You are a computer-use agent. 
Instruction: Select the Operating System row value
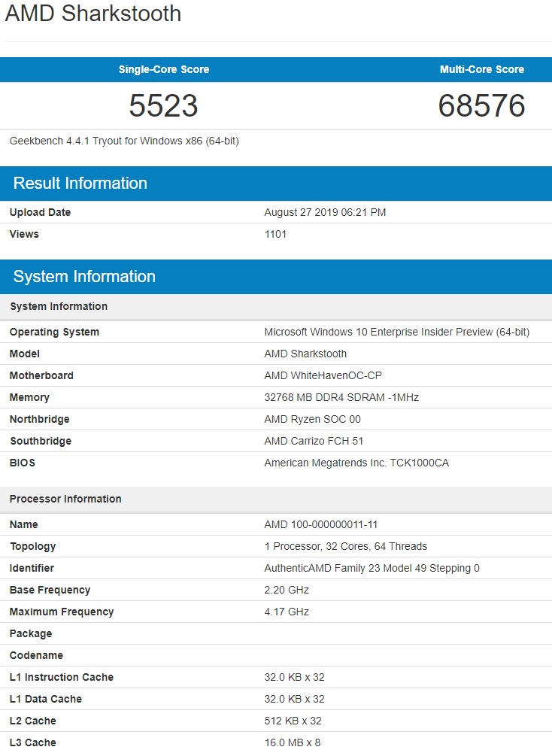click(x=396, y=332)
